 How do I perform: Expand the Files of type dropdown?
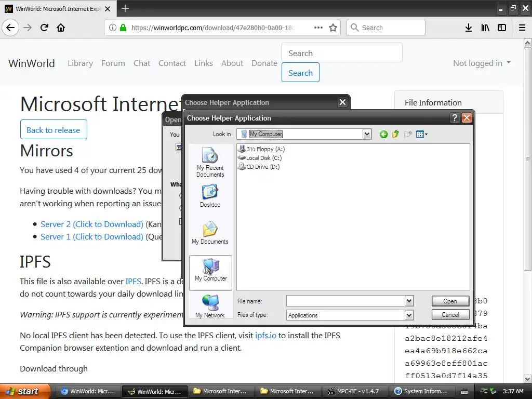tap(409, 315)
